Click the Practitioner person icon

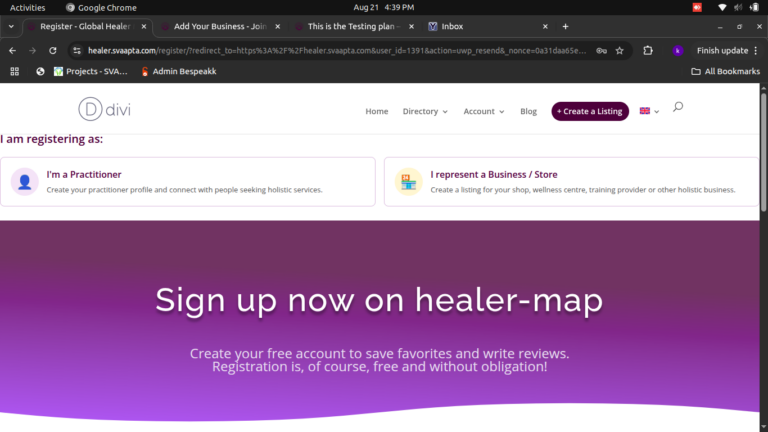24,182
